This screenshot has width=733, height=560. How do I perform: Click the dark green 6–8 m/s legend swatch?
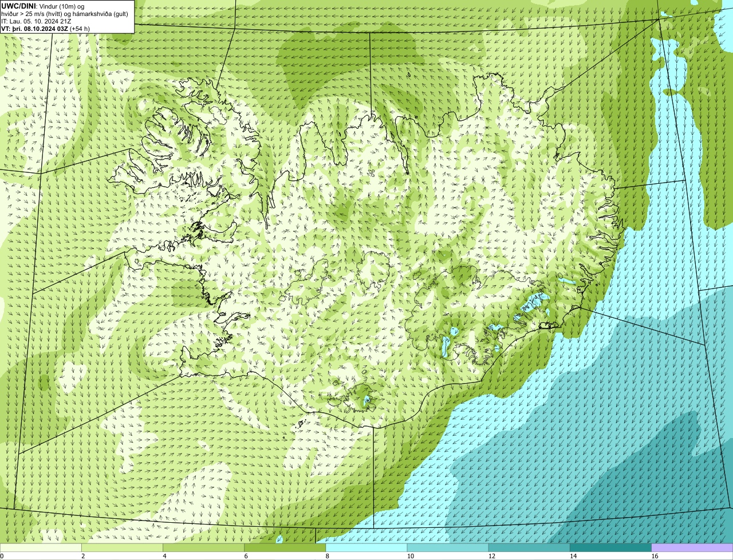point(285,548)
